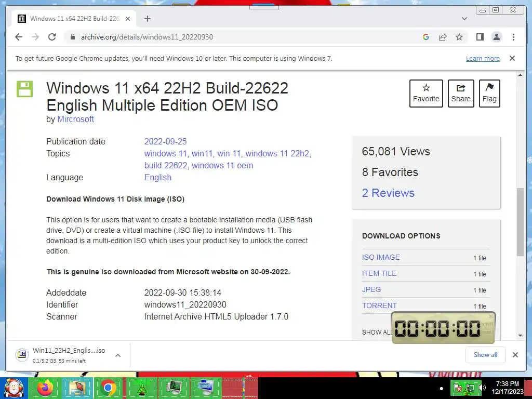Close the Windows 11 x64 22H2 tab

pos(128,19)
